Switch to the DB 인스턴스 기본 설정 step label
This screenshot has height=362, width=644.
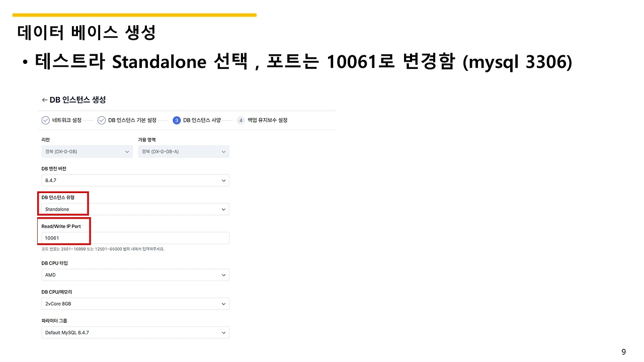tap(132, 120)
